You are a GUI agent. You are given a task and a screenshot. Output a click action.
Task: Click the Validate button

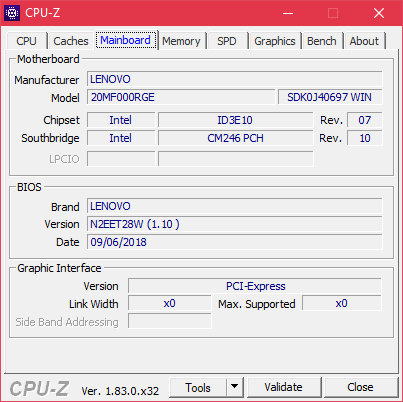coord(284,387)
